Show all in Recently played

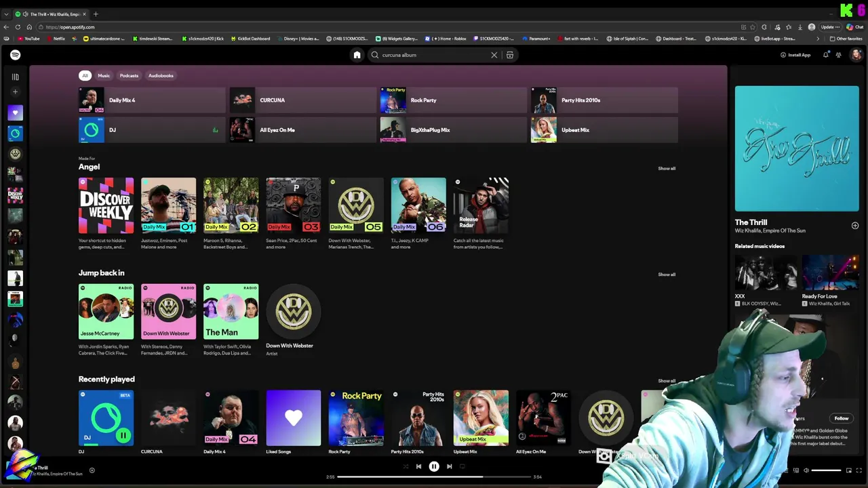[667, 381]
